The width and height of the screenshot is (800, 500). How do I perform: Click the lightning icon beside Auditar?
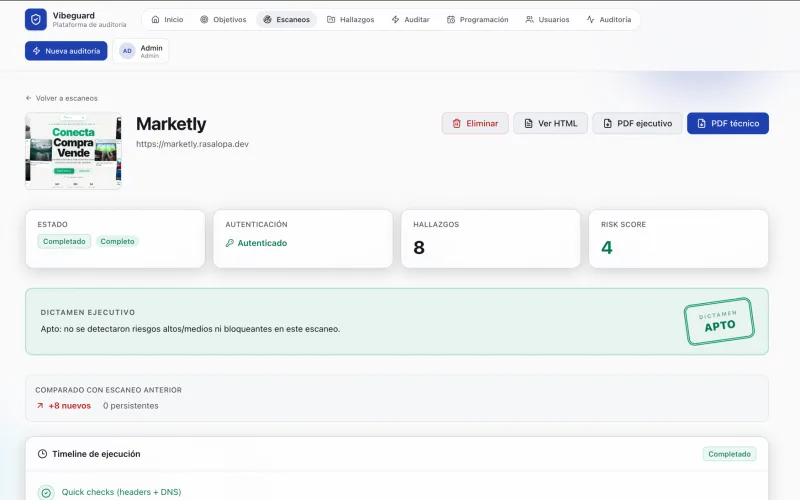(395, 19)
